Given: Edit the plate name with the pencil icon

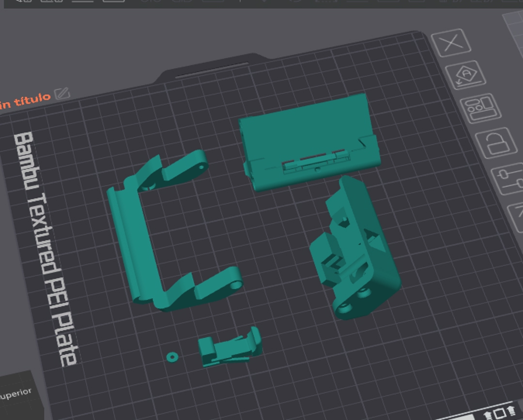Looking at the screenshot, I should point(62,93).
